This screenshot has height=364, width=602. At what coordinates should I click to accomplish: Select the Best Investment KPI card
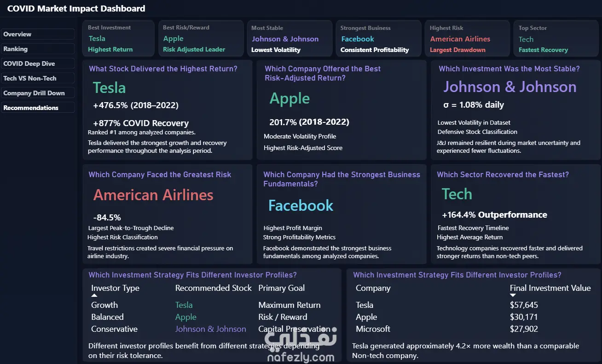point(118,39)
